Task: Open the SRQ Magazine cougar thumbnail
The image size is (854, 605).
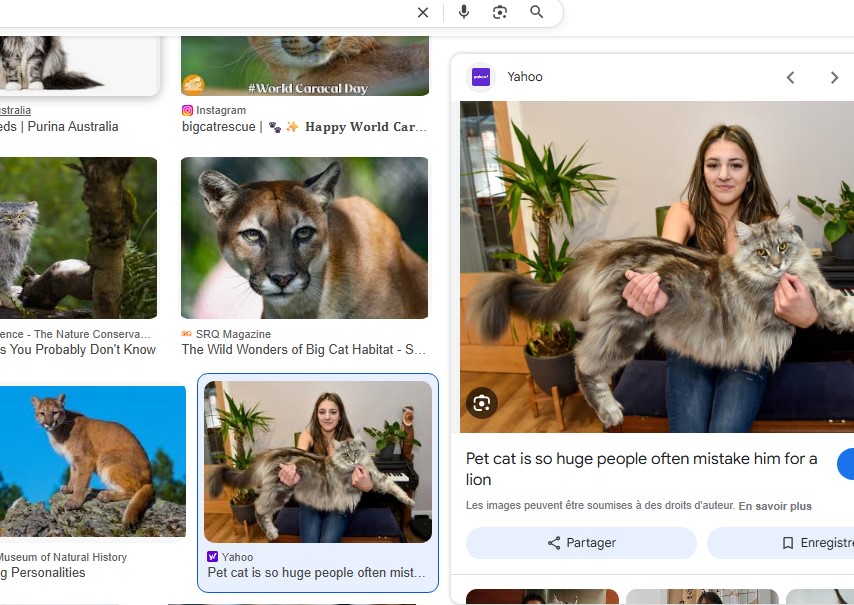Action: 304,238
